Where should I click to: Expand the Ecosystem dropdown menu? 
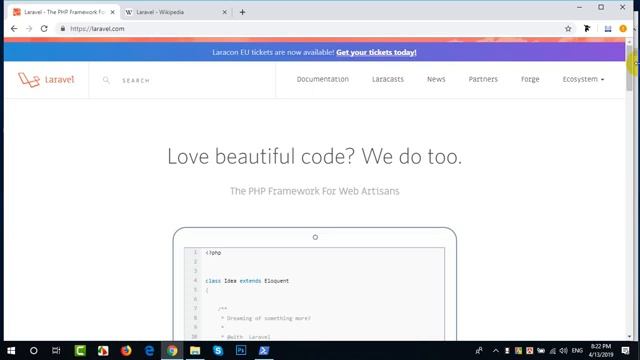[583, 79]
